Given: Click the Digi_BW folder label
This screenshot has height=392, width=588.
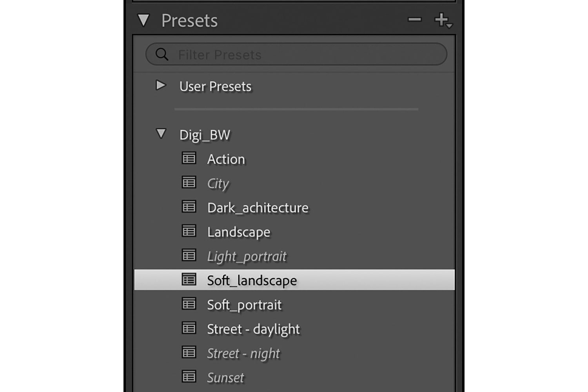Looking at the screenshot, I should [205, 135].
